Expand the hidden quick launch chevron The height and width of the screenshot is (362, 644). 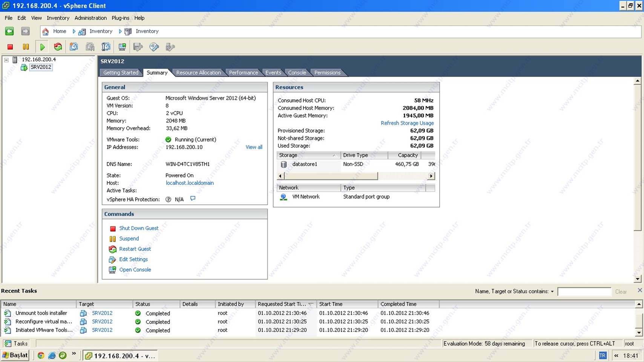[x=74, y=354]
